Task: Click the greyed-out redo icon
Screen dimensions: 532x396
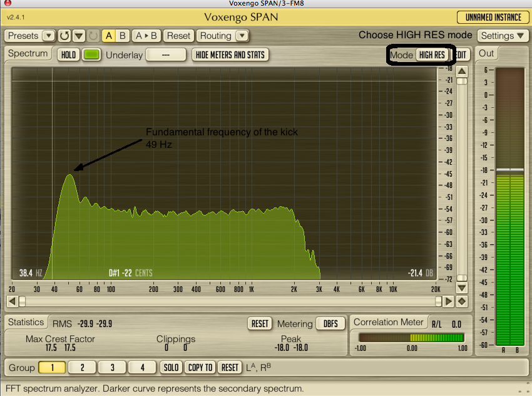Action: coord(93,36)
